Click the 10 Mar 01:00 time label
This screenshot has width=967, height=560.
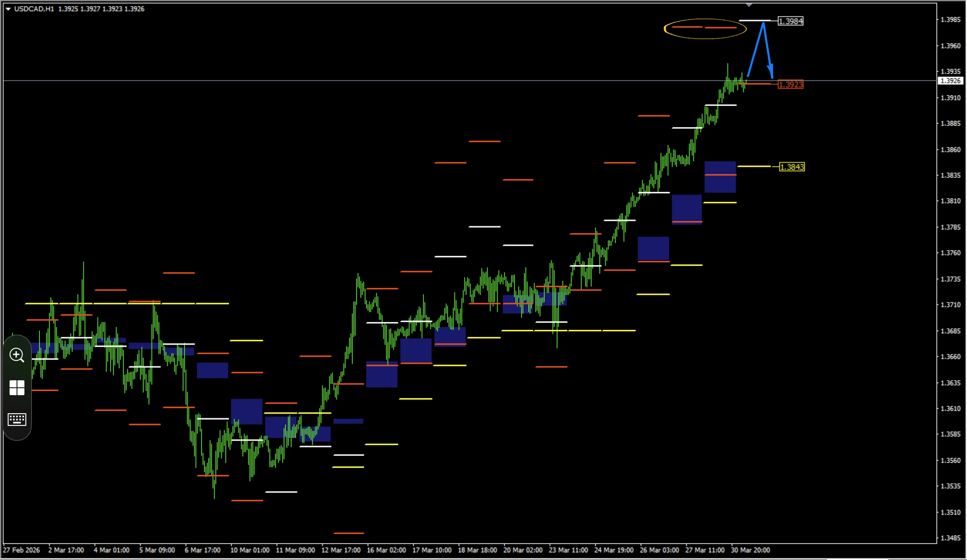pyautogui.click(x=250, y=550)
